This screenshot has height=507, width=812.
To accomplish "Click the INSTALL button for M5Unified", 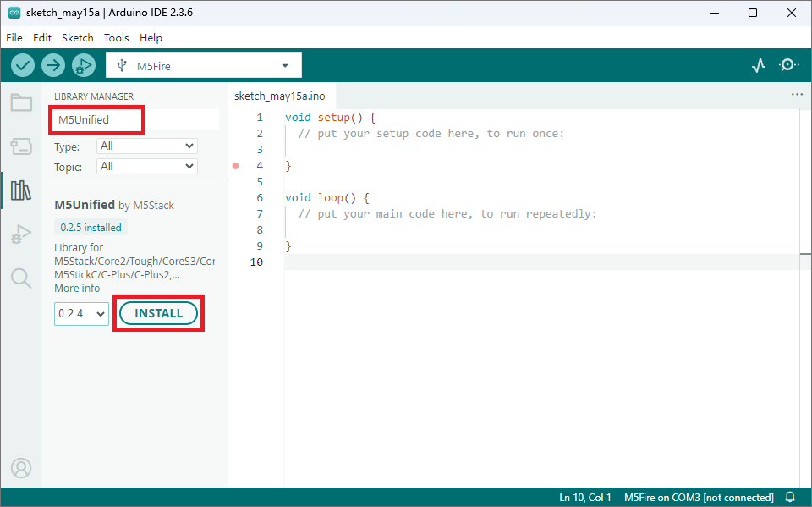I will [x=158, y=314].
